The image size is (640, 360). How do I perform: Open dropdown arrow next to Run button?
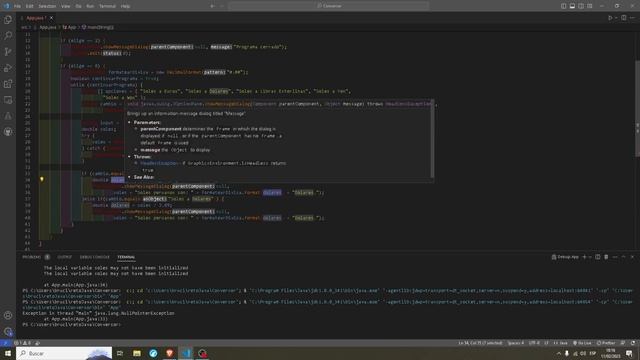tap(616, 18)
